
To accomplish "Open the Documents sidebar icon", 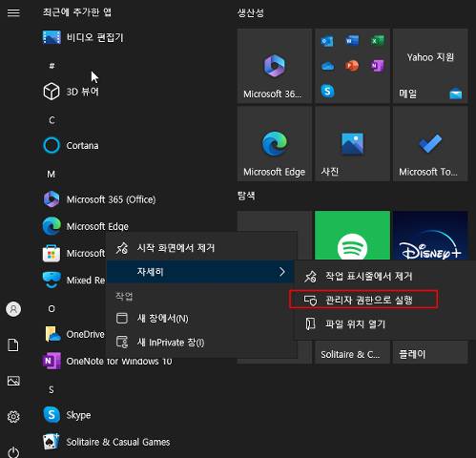I will [x=13, y=345].
